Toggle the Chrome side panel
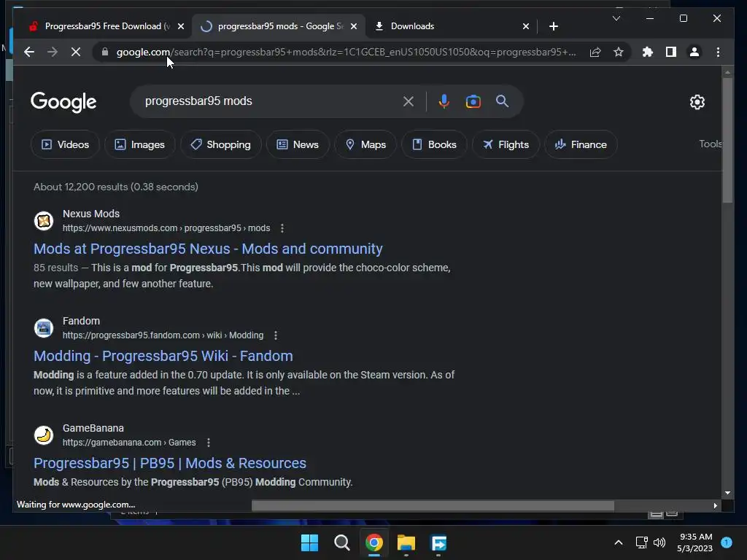This screenshot has height=560, width=747. point(671,52)
